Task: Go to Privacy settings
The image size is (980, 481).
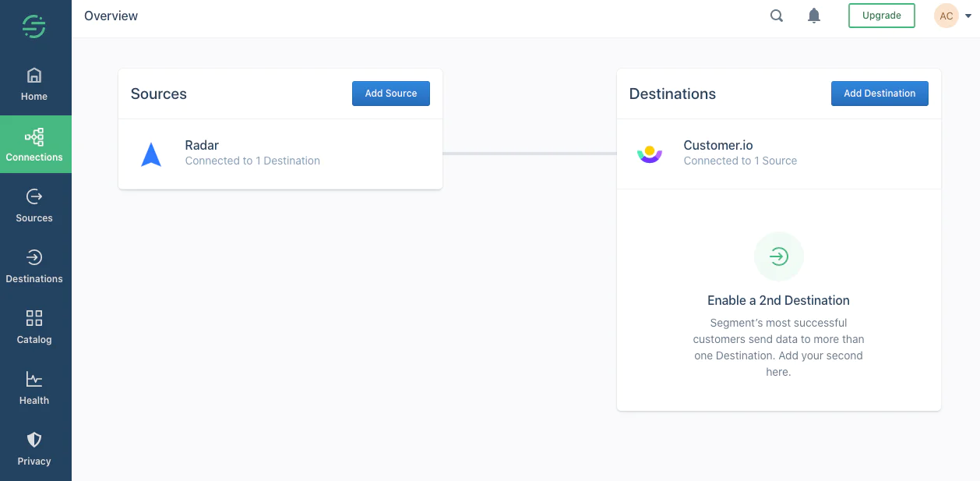Action: tap(34, 448)
